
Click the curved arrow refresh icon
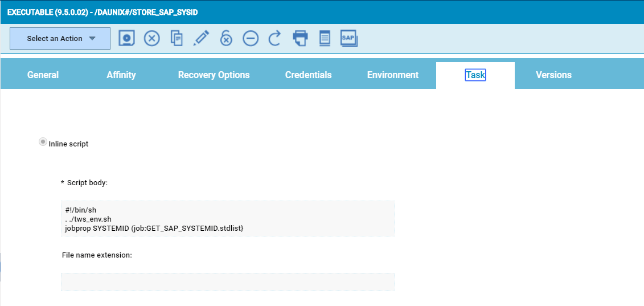pyautogui.click(x=275, y=38)
